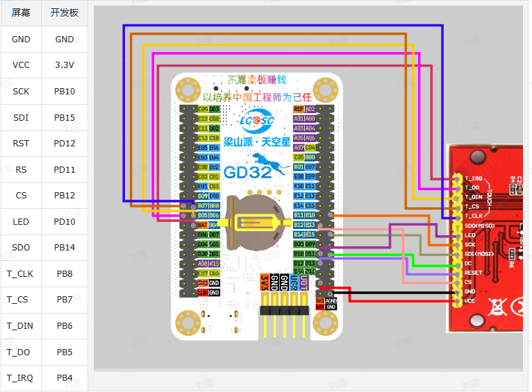Click the PB6 table cell
The width and height of the screenshot is (532, 392).
(65, 326)
